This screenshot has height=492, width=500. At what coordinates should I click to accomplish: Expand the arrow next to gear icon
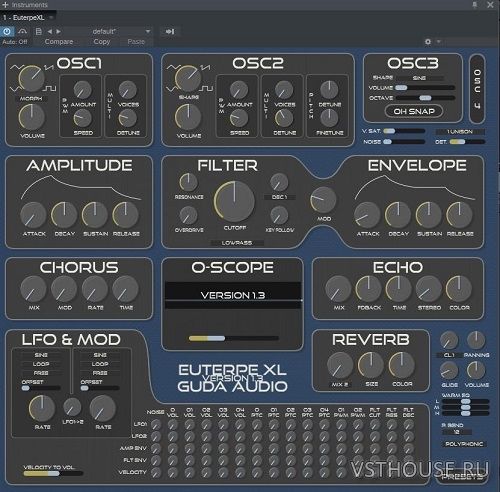pyautogui.click(x=439, y=42)
